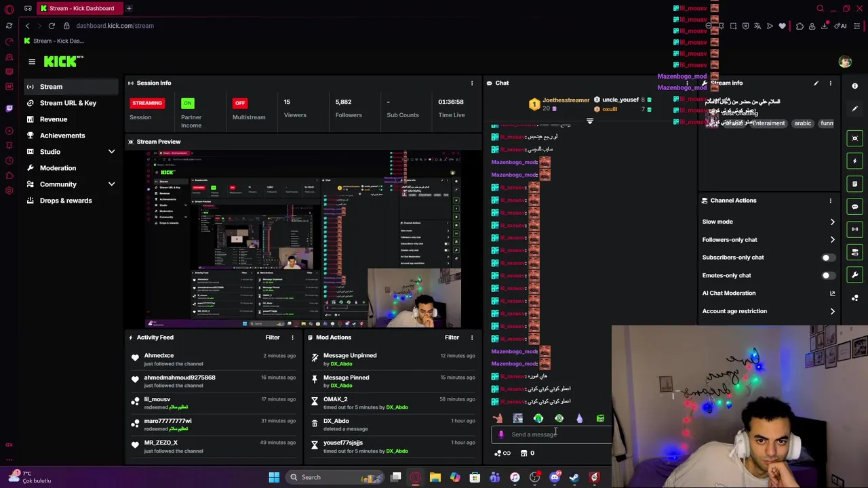Open external AI Chat Moderation link icon
The width and height of the screenshot is (868, 488).
click(x=832, y=293)
